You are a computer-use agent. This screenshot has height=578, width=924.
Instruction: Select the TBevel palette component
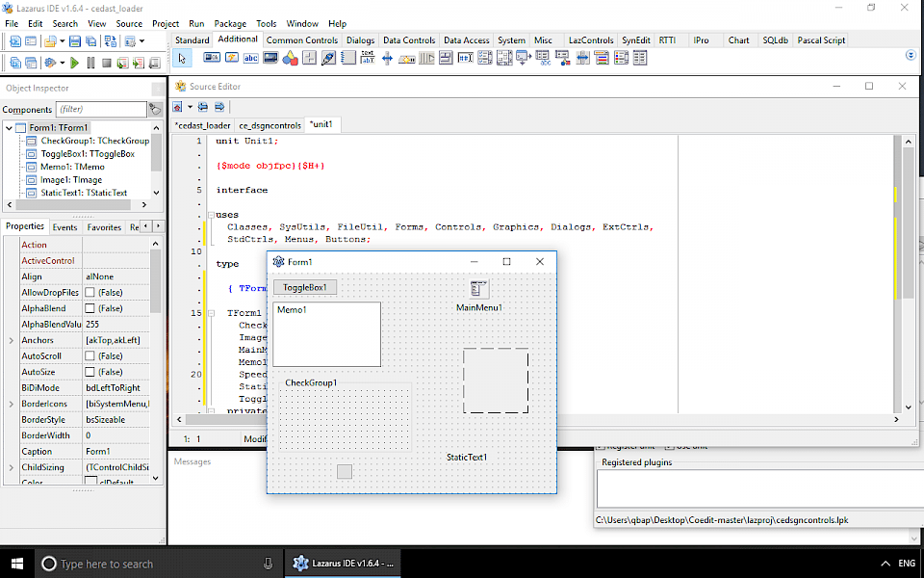[309, 58]
